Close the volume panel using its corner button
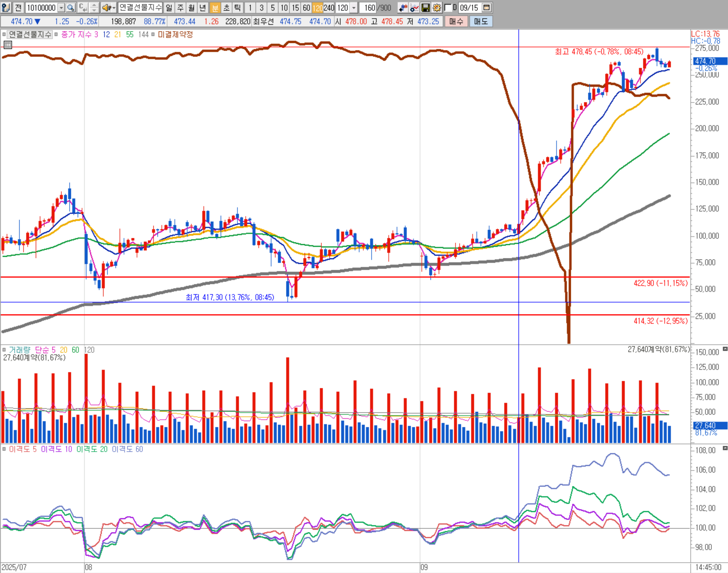The height and width of the screenshot is (573, 728). pos(725,349)
